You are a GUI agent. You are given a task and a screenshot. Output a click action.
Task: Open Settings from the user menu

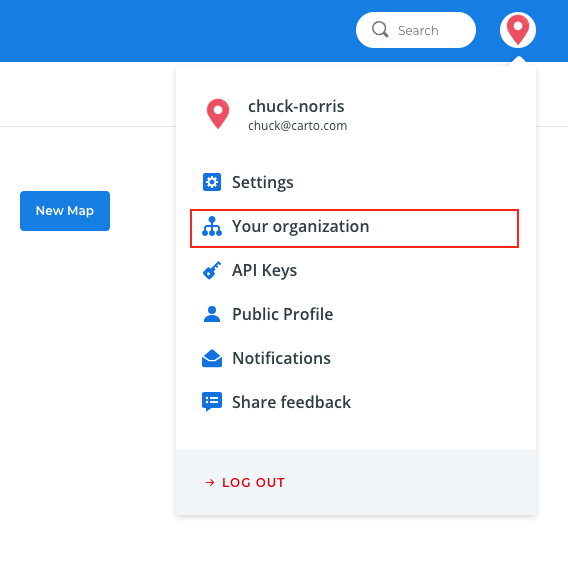tap(263, 182)
